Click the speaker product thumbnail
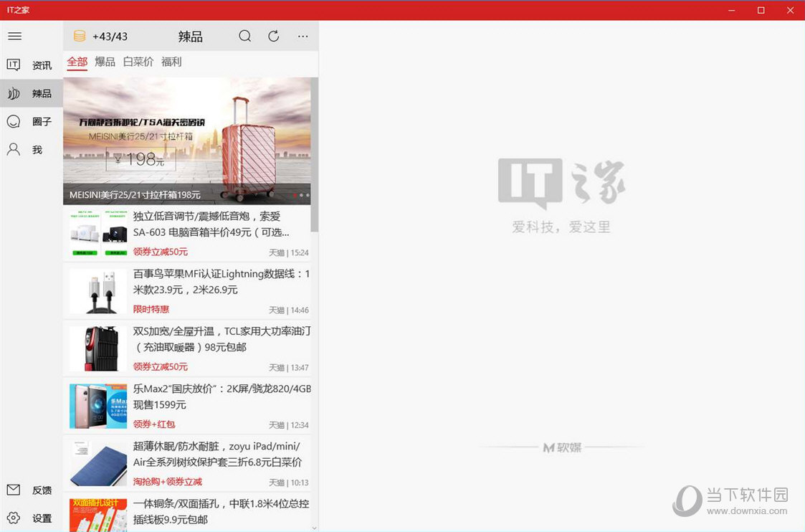 [x=98, y=234]
